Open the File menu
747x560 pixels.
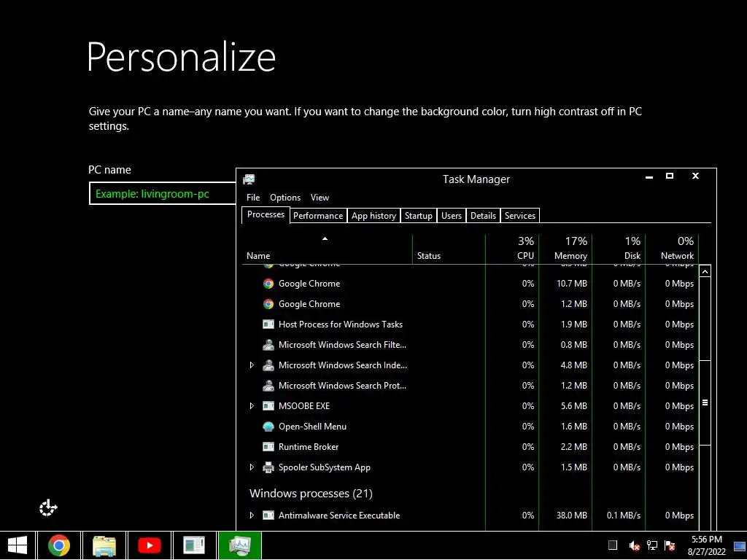click(253, 198)
